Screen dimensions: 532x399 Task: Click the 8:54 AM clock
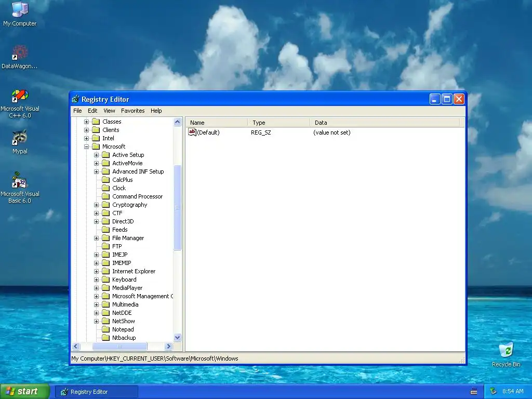click(x=513, y=392)
